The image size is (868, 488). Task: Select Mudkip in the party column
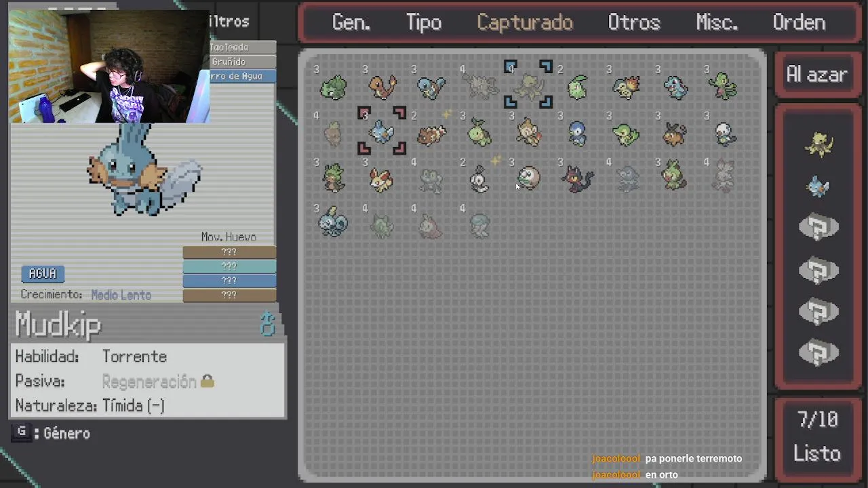(x=818, y=186)
